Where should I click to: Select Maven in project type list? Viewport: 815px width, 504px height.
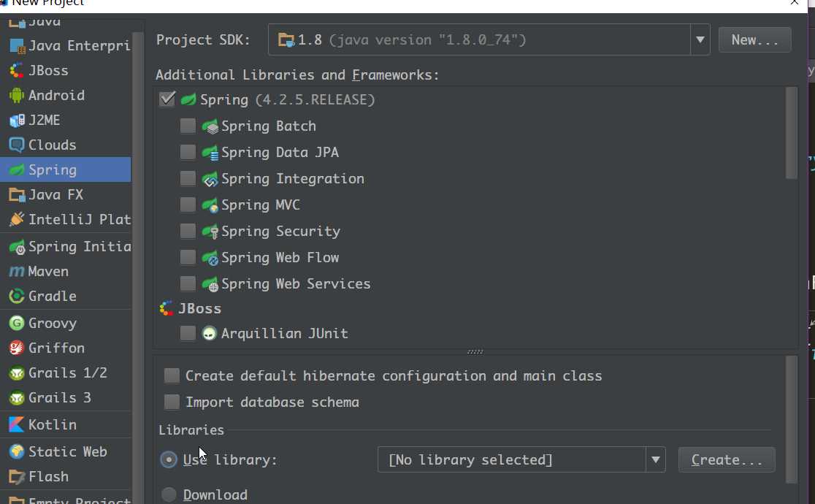point(66,272)
